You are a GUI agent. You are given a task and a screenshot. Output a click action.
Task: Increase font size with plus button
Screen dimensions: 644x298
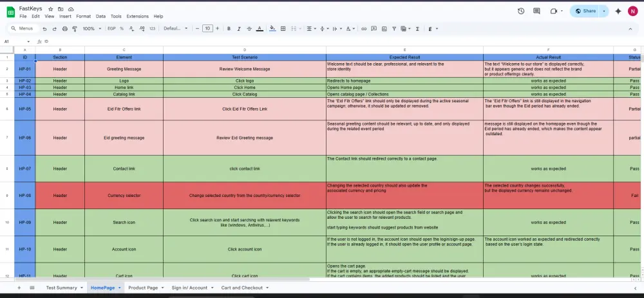pyautogui.click(x=217, y=29)
